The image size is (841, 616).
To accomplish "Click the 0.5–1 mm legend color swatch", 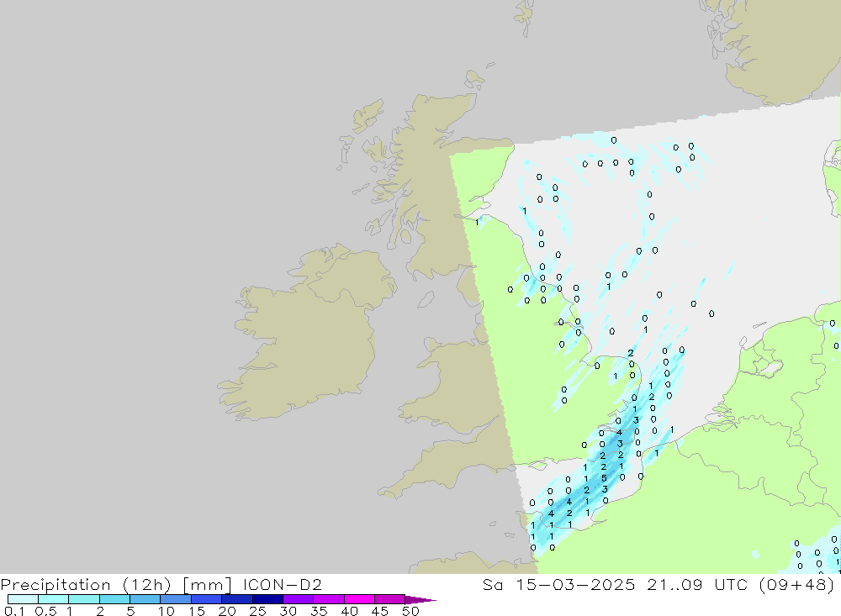I will pyautogui.click(x=53, y=599).
